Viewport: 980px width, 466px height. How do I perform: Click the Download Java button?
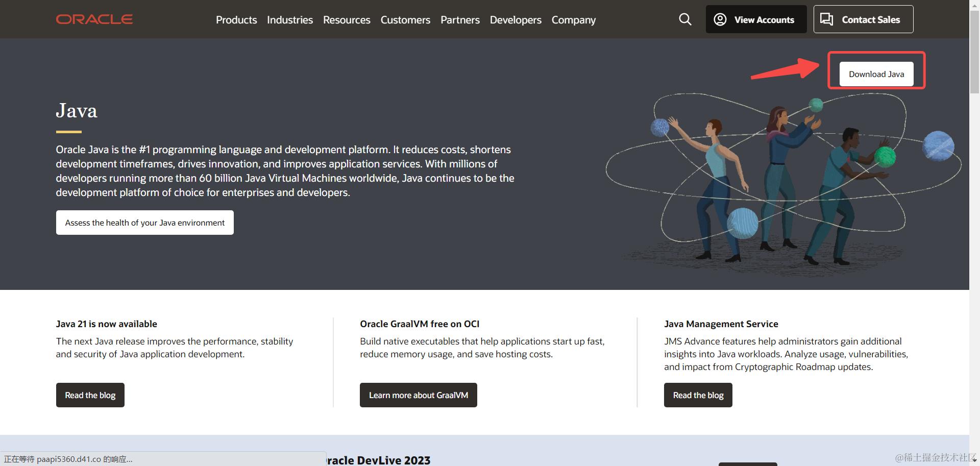click(x=876, y=74)
